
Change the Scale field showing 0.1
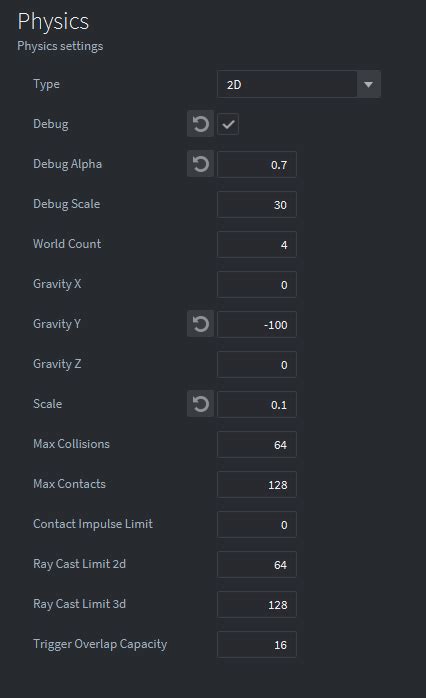click(x=257, y=405)
